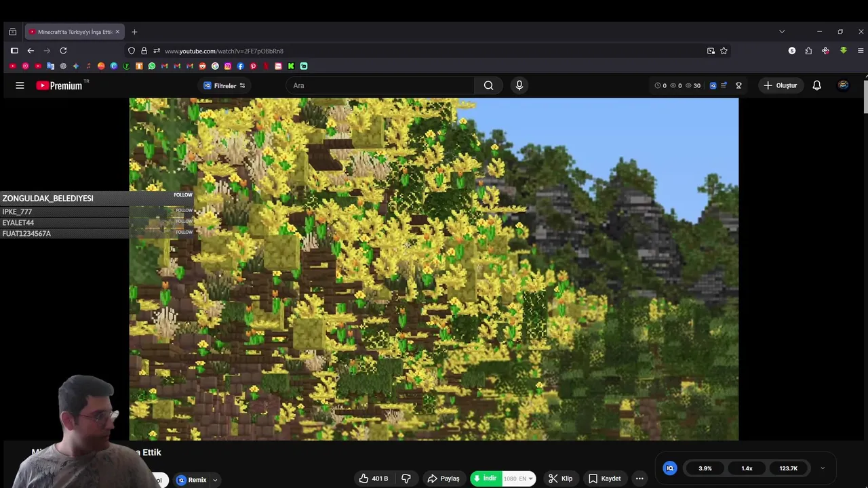Expand the IQ stats panel chevron
Image resolution: width=868 pixels, height=488 pixels.
[x=823, y=468]
